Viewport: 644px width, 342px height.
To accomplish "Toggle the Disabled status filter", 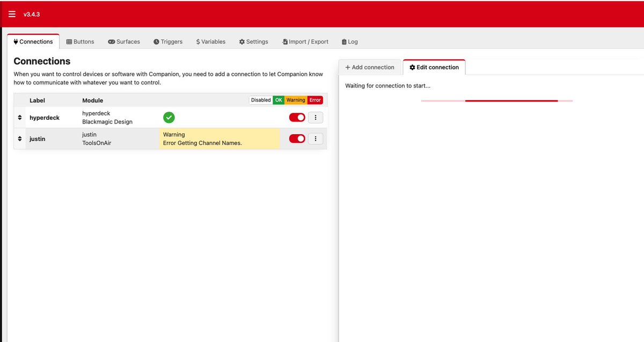I will point(261,100).
